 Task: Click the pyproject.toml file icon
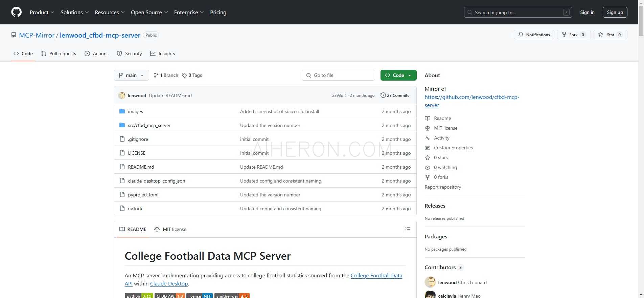point(122,194)
